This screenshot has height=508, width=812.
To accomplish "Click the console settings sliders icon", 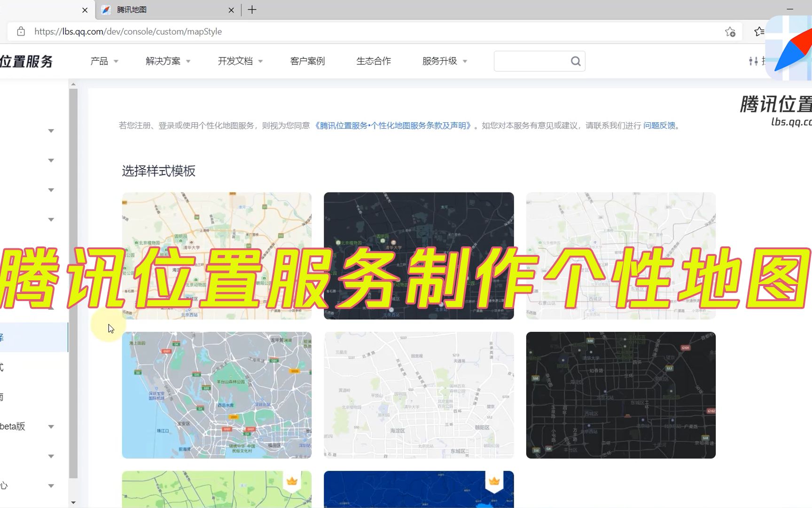I will click(x=753, y=61).
